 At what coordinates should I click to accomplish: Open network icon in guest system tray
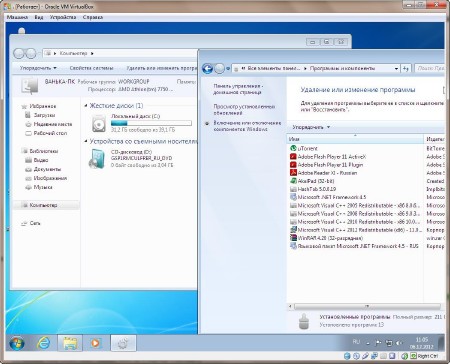point(389,343)
